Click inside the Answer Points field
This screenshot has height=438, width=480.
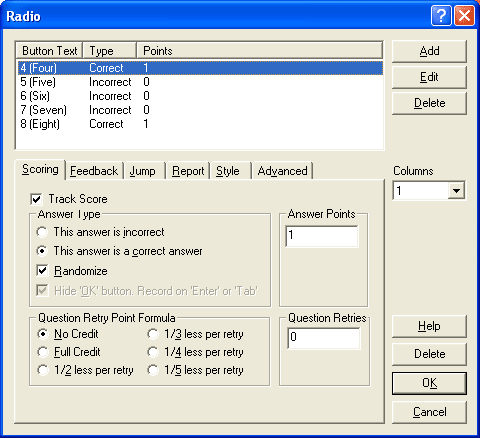[322, 236]
